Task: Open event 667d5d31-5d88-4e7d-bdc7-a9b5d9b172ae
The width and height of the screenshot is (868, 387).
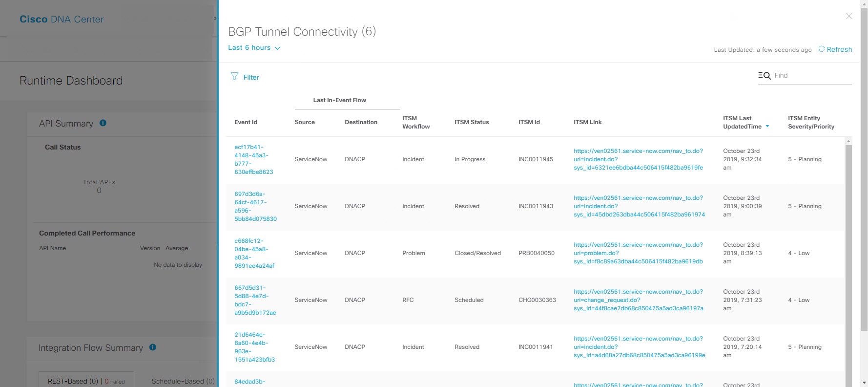Action: coord(255,300)
